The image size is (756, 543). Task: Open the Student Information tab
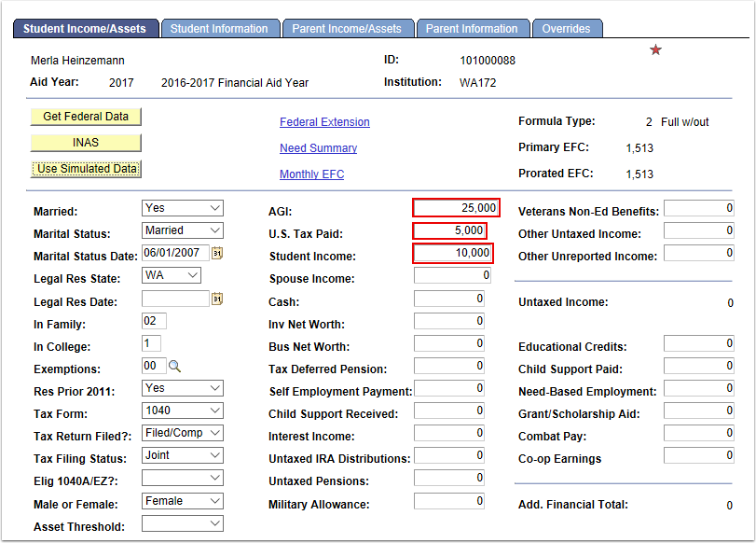pos(219,29)
